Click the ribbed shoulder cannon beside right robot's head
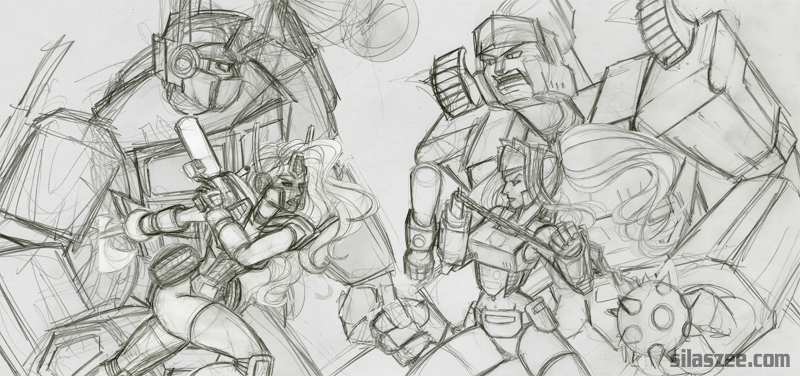Screen dimensions: 800x376 click(x=453, y=82)
